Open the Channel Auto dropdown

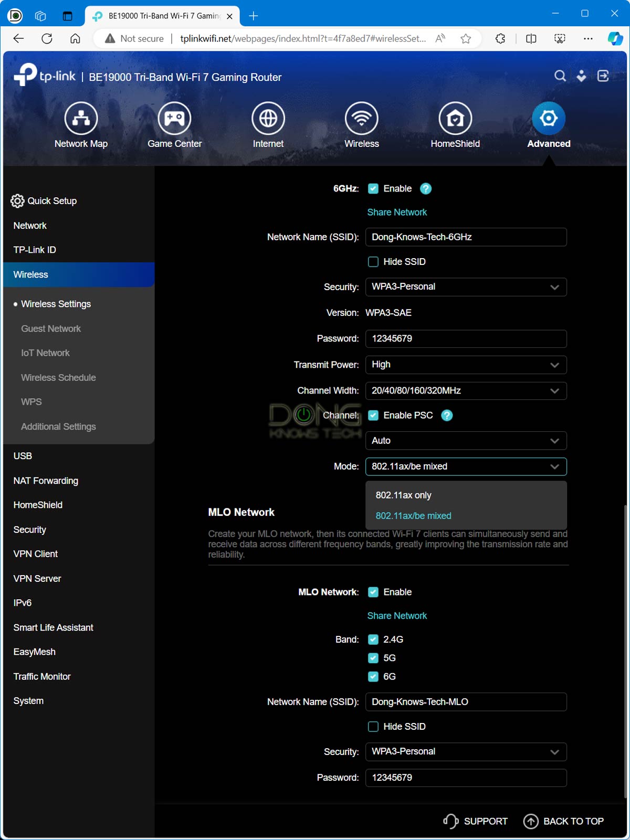tap(466, 441)
